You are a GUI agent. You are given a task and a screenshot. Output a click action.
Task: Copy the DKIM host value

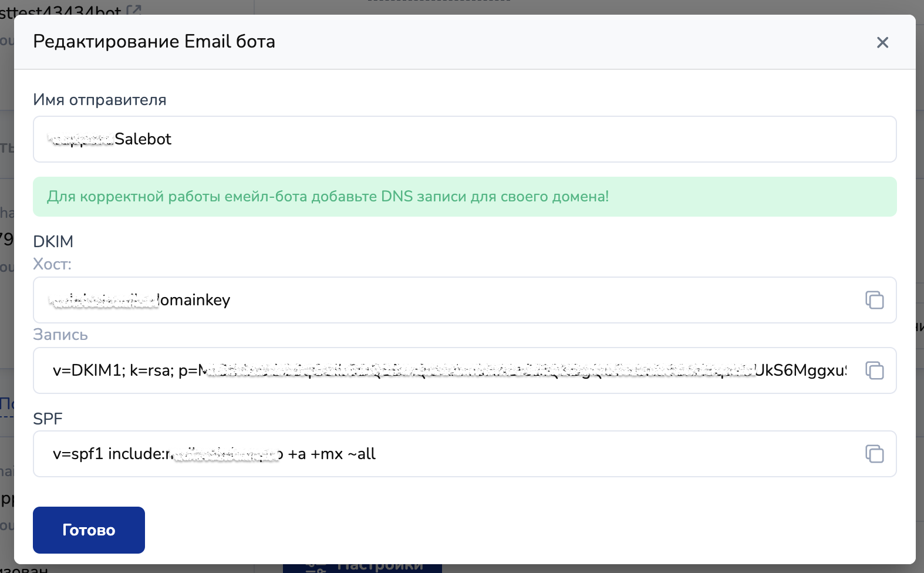(874, 300)
